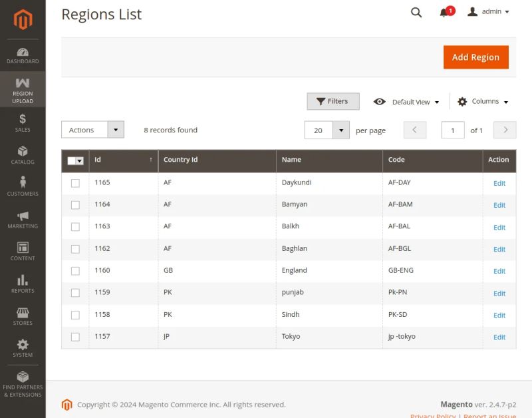
Task: Check the checkbox for region Daykundi
Action: pyautogui.click(x=75, y=182)
